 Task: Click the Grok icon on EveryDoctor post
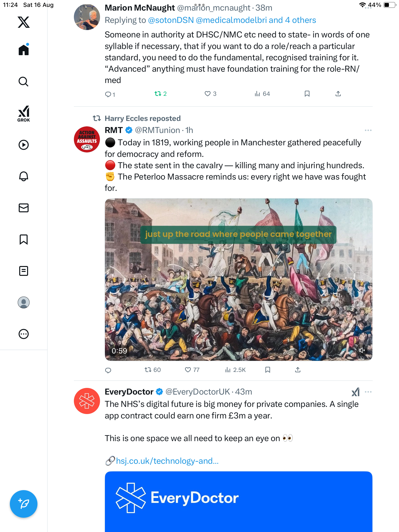[x=355, y=392]
